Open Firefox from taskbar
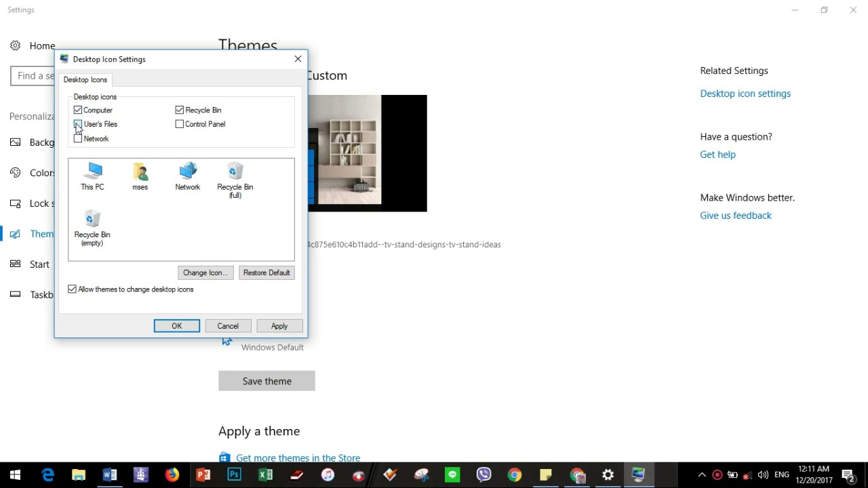Screen dimensions: 868x488 pos(172,475)
